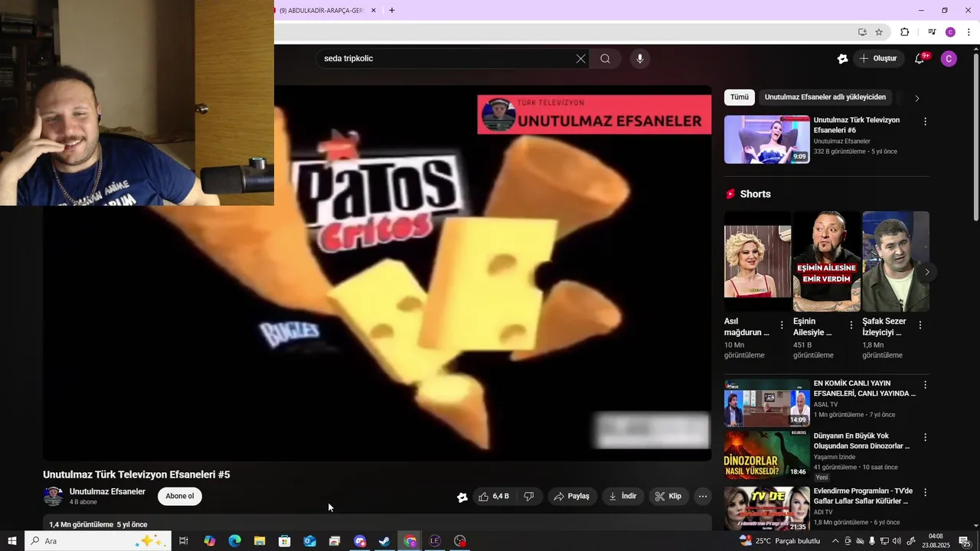The height and width of the screenshot is (551, 980).
Task: Open Evlendirme Programları video title
Action: tap(863, 496)
